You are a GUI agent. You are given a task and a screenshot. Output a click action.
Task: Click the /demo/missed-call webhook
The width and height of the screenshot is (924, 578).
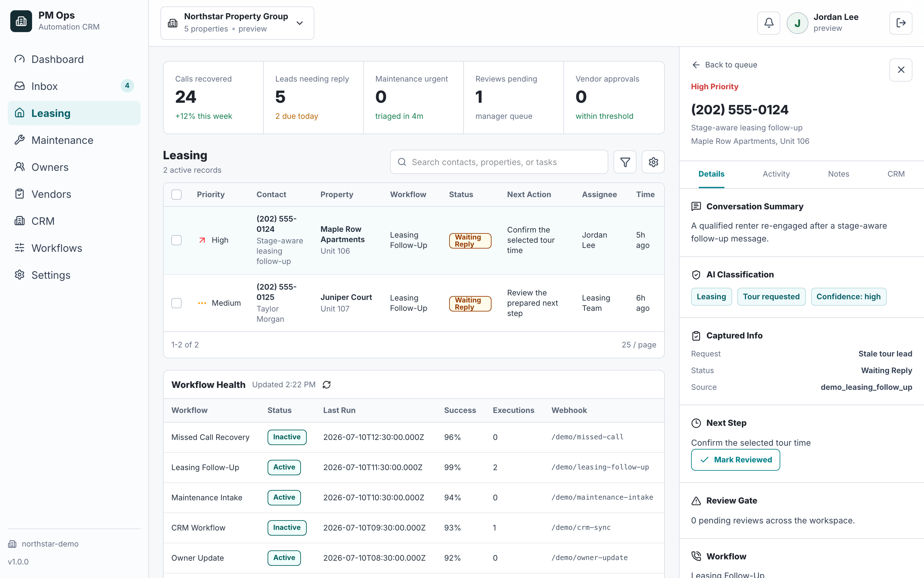[x=587, y=437]
